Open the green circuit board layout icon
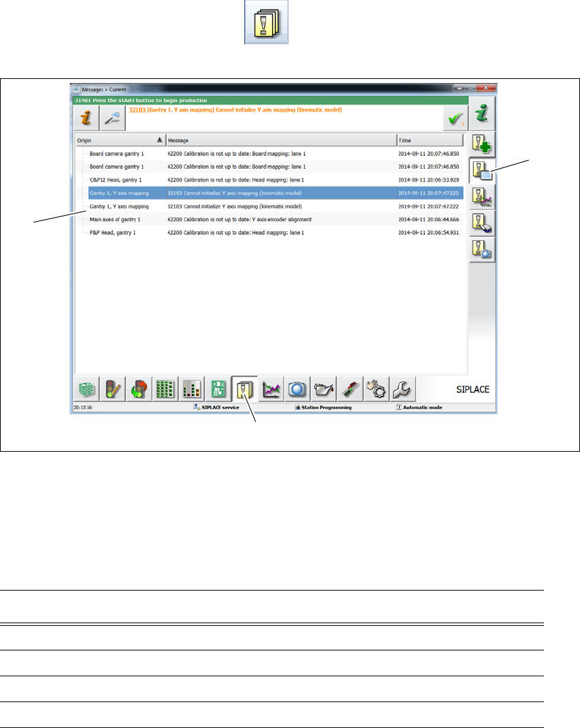 coord(219,389)
